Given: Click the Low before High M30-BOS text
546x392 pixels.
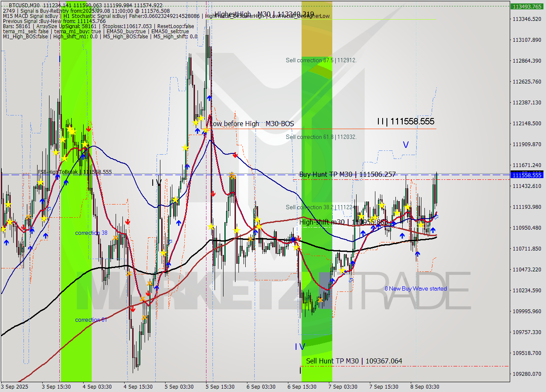Looking at the screenshot, I should 252,124.
